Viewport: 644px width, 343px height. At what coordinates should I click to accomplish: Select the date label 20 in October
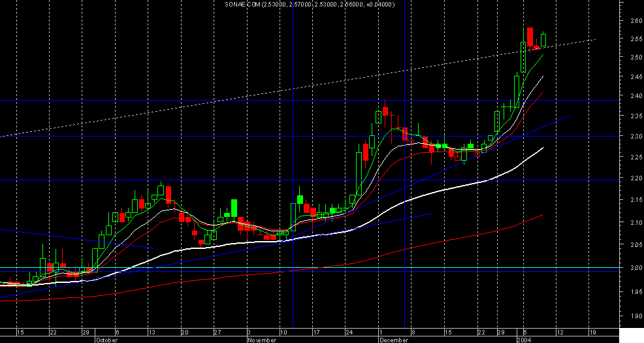(x=185, y=333)
